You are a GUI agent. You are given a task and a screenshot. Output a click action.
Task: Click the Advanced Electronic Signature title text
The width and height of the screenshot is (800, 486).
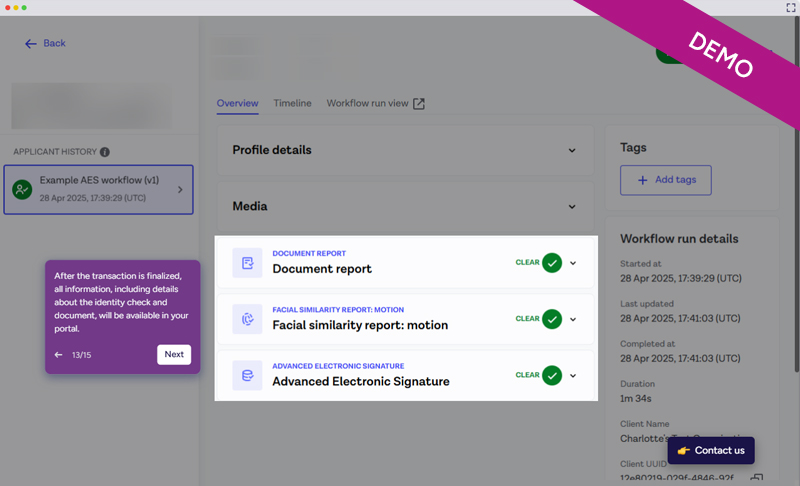(361, 381)
